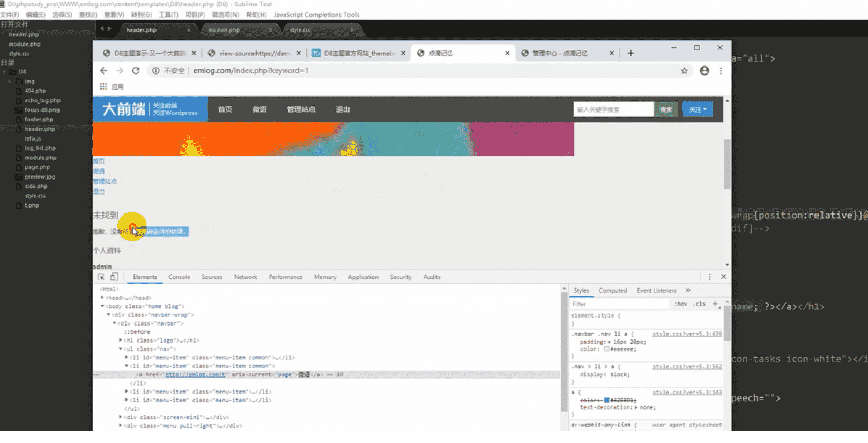Add a new style rule with plus

click(x=715, y=304)
